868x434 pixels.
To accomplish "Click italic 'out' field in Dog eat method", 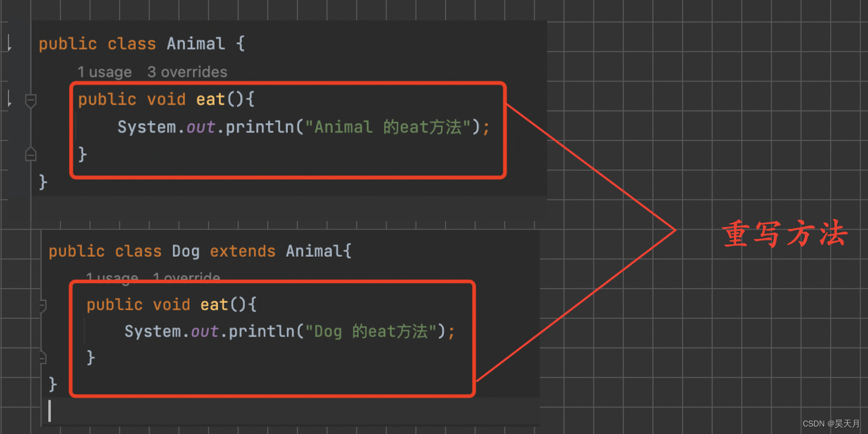I will [205, 332].
